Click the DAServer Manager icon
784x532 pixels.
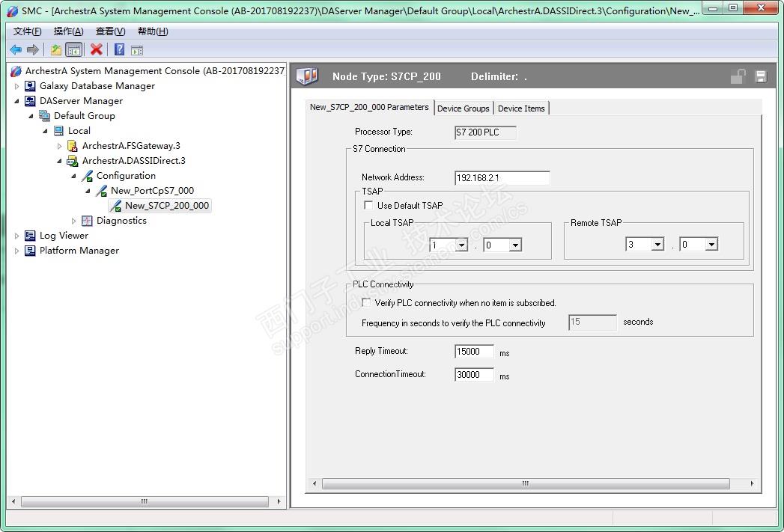click(x=30, y=101)
